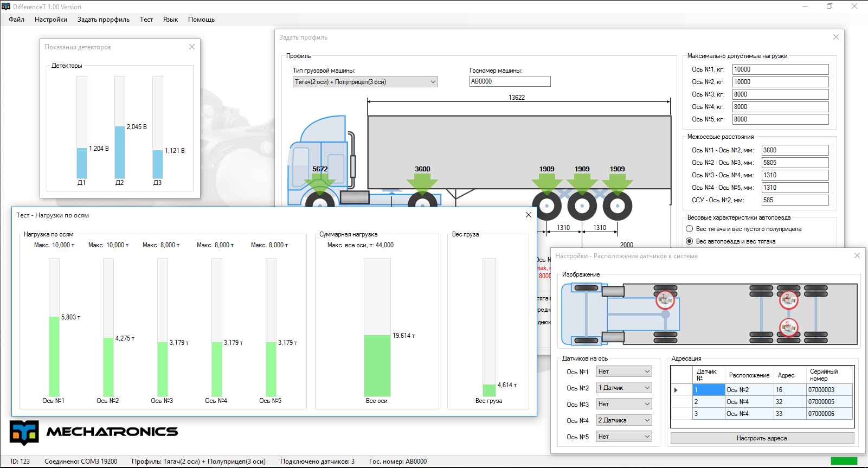Click the green connection status indicator
Image resolution: width=868 pixels, height=468 pixels.
[x=844, y=461]
